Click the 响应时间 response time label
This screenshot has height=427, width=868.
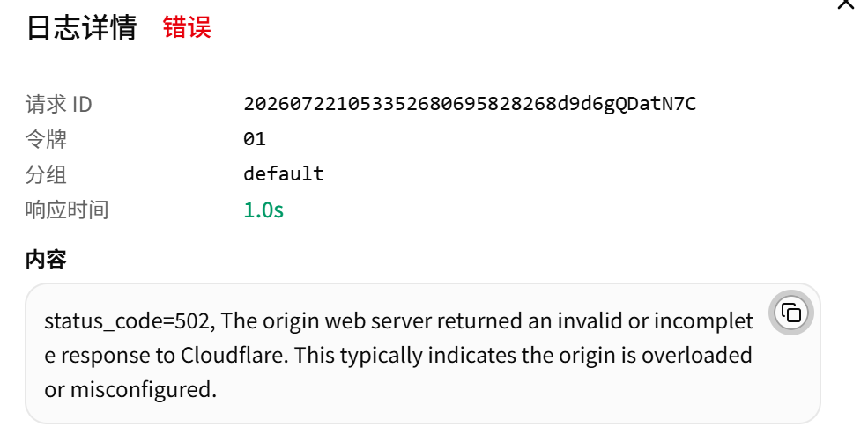tap(67, 210)
